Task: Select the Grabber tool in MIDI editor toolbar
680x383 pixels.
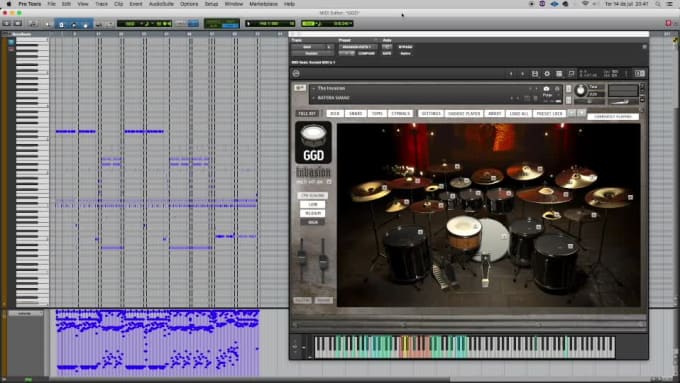Action: [85, 24]
